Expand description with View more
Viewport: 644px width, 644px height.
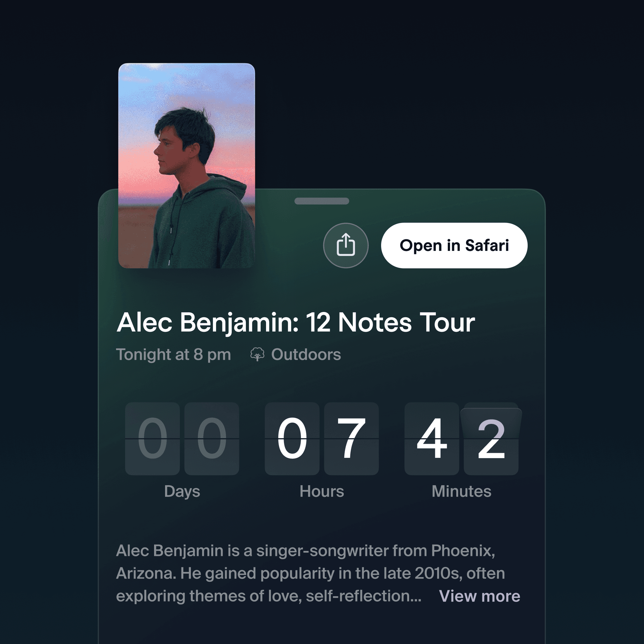tap(479, 596)
